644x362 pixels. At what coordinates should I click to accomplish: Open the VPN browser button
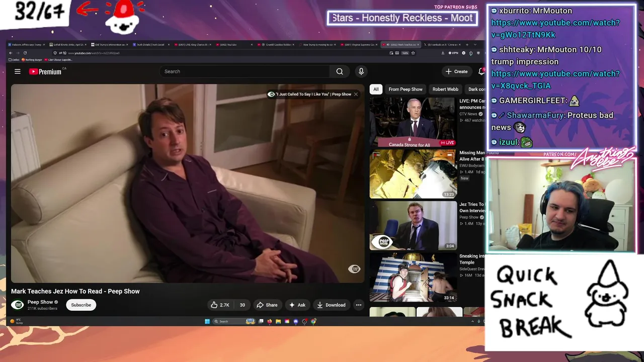click(x=454, y=53)
